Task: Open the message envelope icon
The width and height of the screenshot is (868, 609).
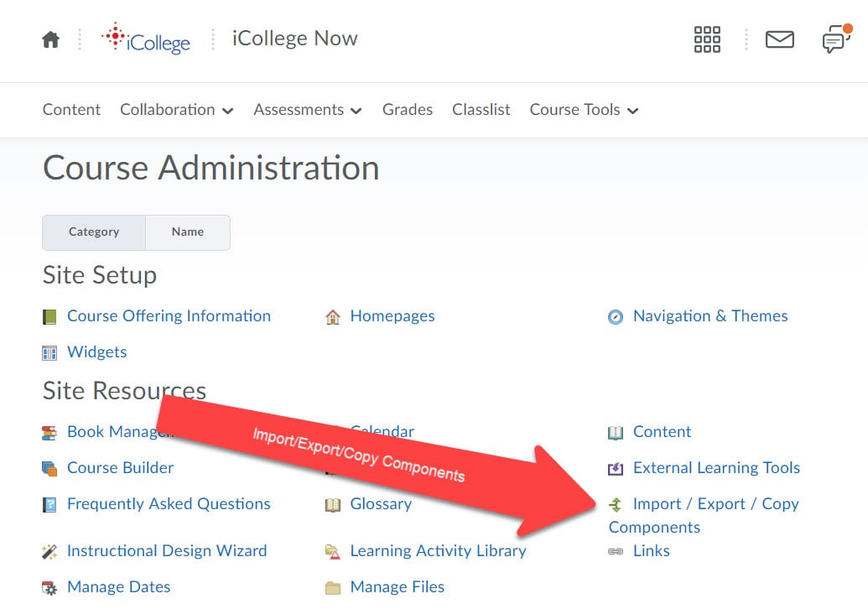Action: coord(779,39)
